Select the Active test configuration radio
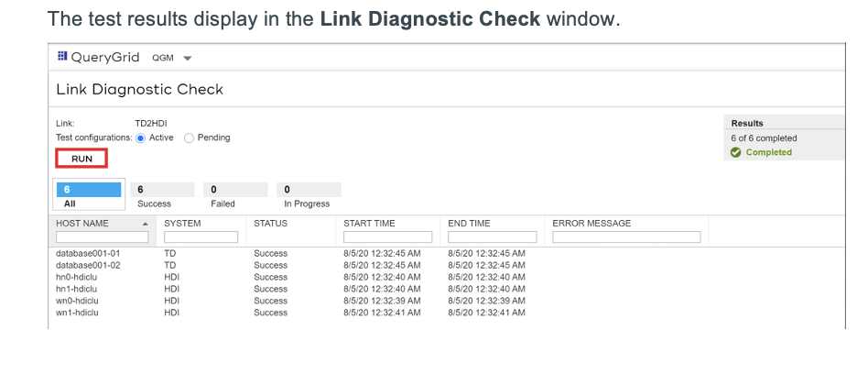 (x=141, y=138)
